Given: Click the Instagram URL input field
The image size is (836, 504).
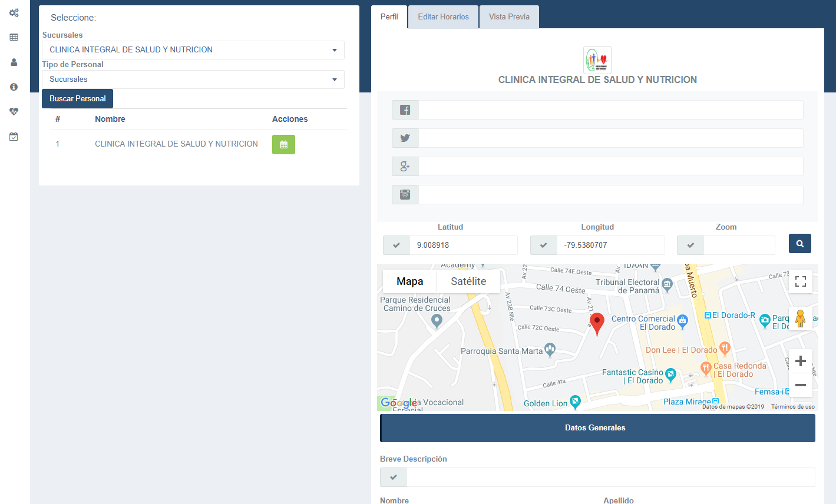Looking at the screenshot, I should click(x=611, y=195).
